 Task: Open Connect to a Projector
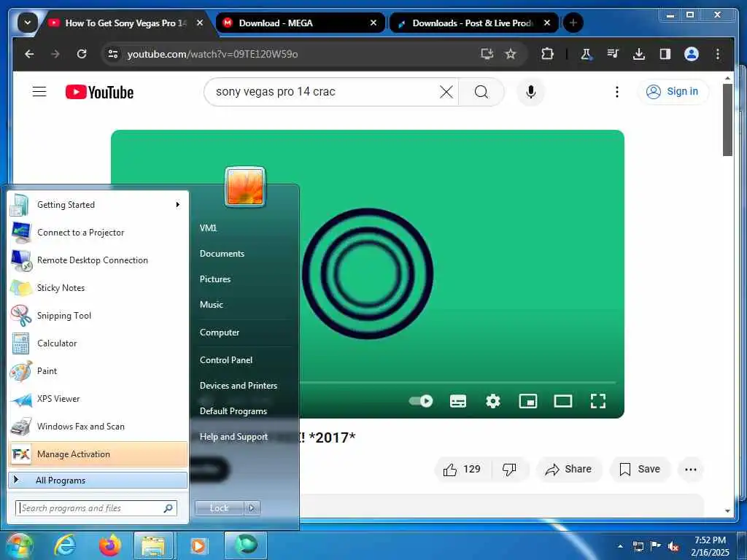coord(98,233)
